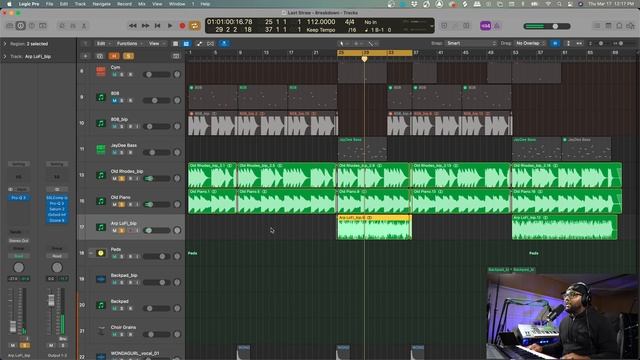Viewport: 640px width, 360px height.
Task: Toggle the Cycle mode button
Action: coord(195,26)
